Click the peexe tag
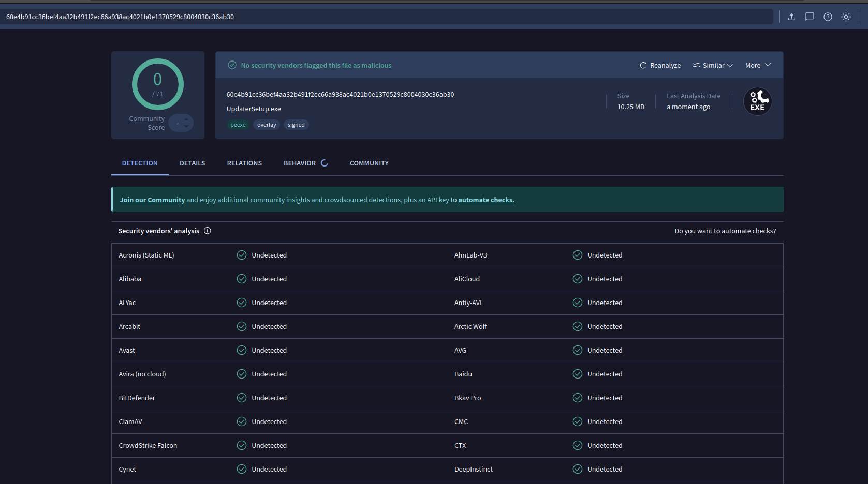 238,125
